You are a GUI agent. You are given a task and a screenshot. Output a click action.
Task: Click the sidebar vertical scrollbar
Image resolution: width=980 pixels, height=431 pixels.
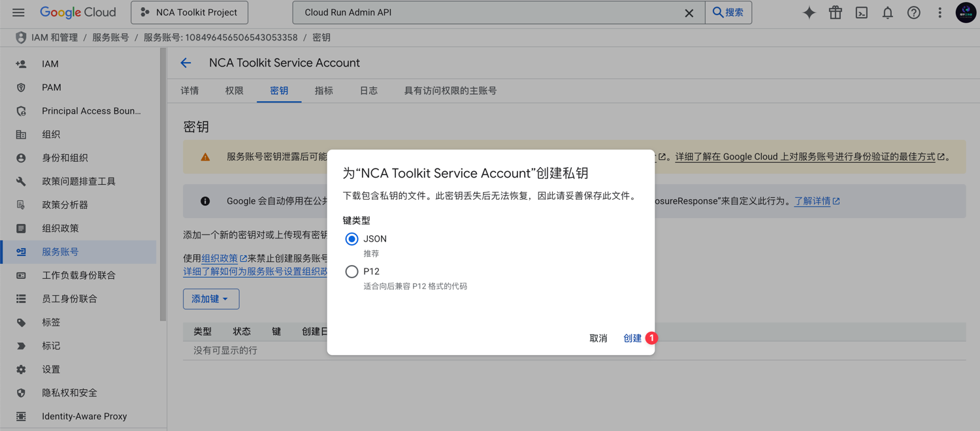(163, 183)
